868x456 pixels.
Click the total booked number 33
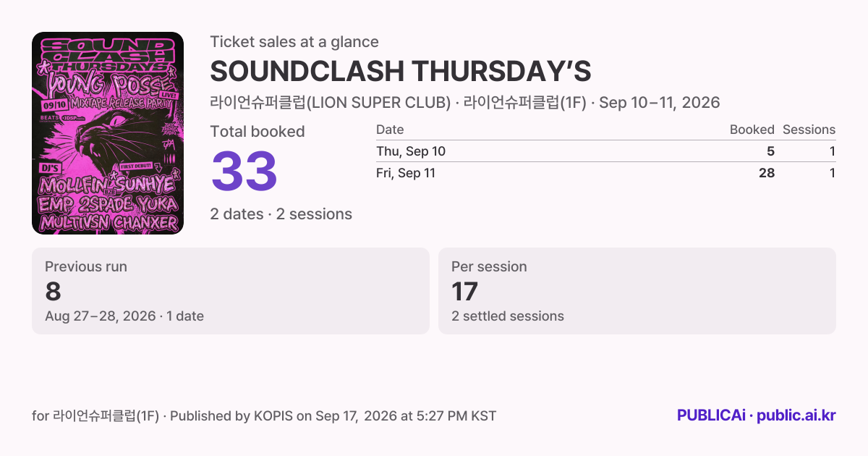point(244,172)
